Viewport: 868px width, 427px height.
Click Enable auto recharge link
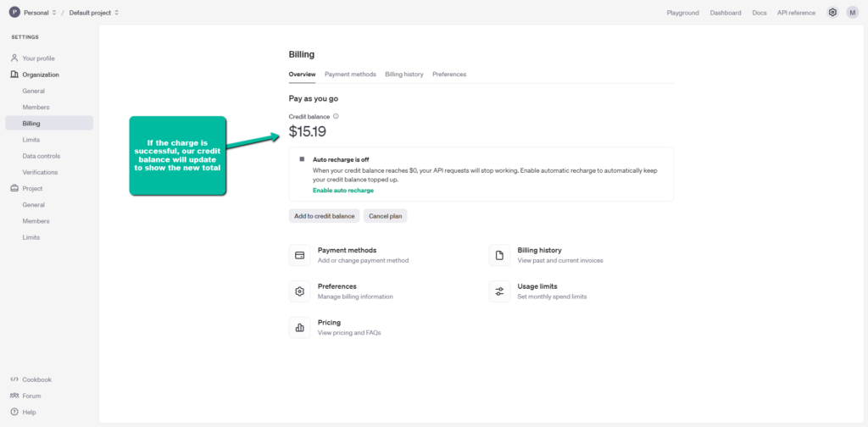[343, 191]
